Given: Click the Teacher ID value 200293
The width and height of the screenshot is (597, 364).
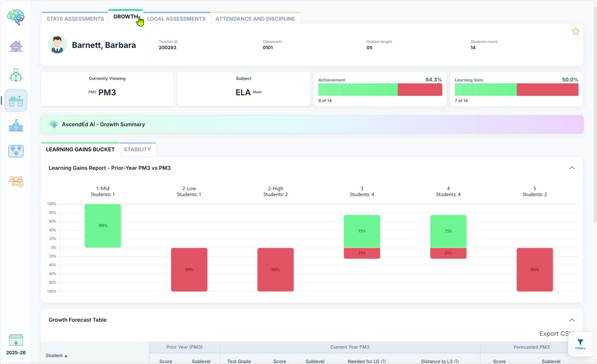Looking at the screenshot, I should [168, 48].
